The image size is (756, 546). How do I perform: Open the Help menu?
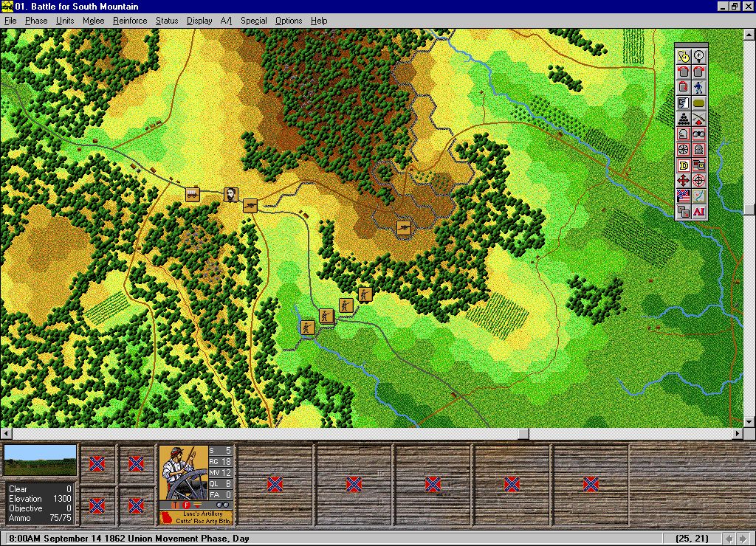click(319, 21)
